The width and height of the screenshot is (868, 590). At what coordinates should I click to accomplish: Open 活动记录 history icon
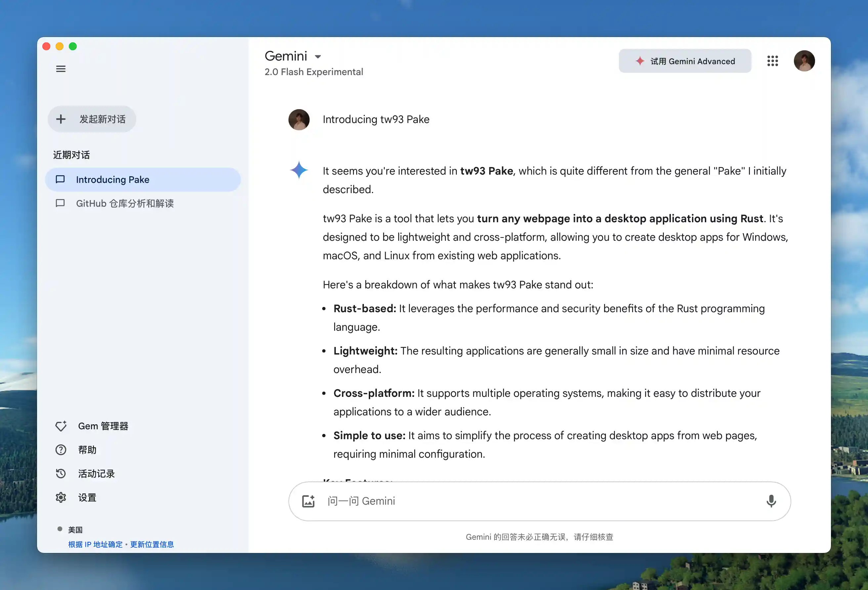61,474
